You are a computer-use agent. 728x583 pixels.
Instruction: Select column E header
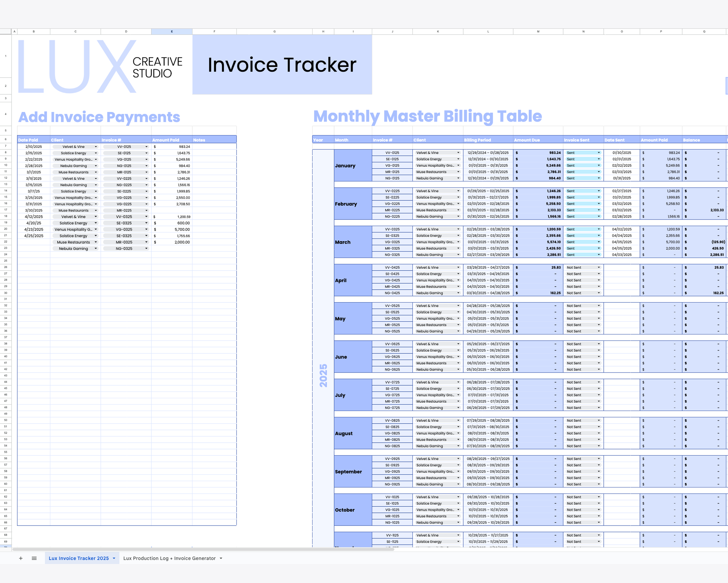point(172,32)
